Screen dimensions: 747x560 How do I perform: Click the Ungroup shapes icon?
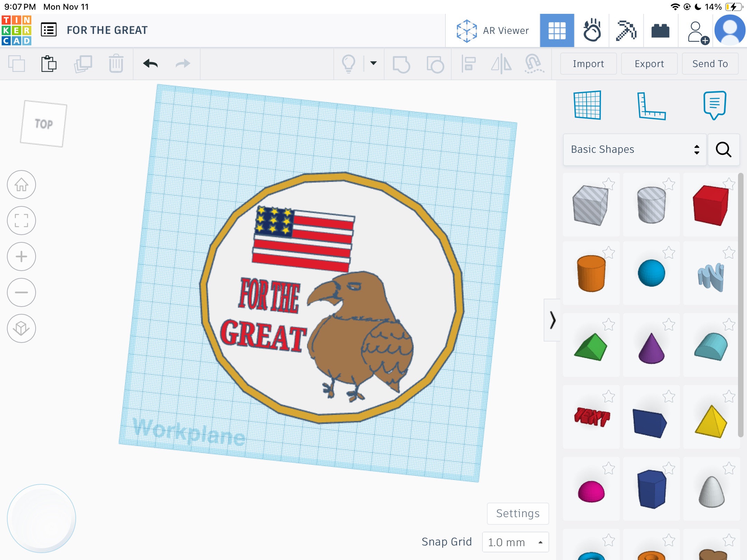pos(435,64)
